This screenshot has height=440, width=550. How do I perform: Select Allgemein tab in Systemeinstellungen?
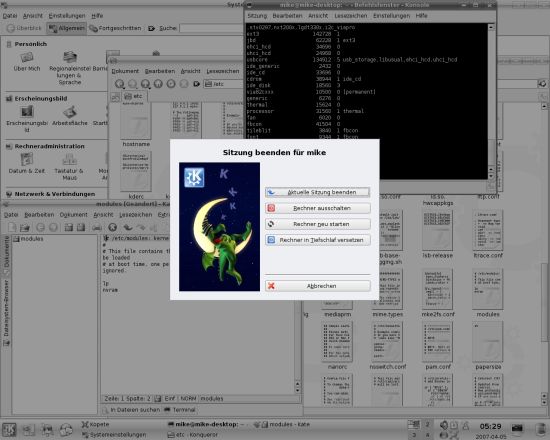66,28
